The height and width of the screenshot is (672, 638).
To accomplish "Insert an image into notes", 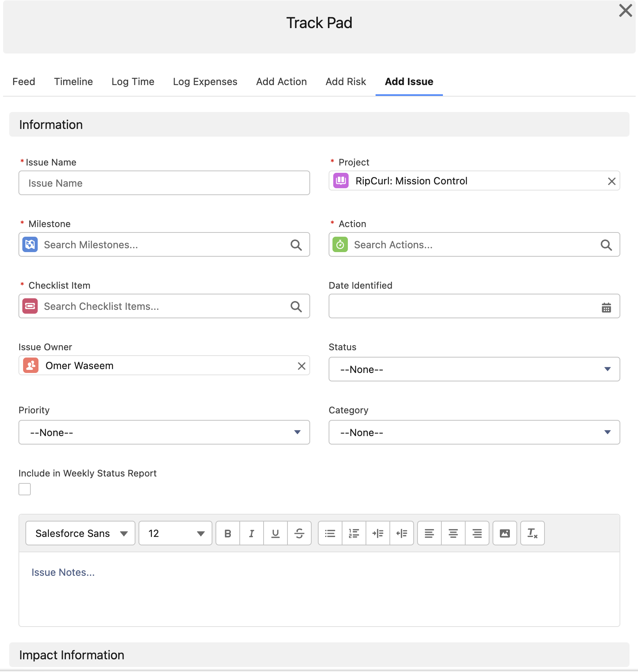I will 505,533.
